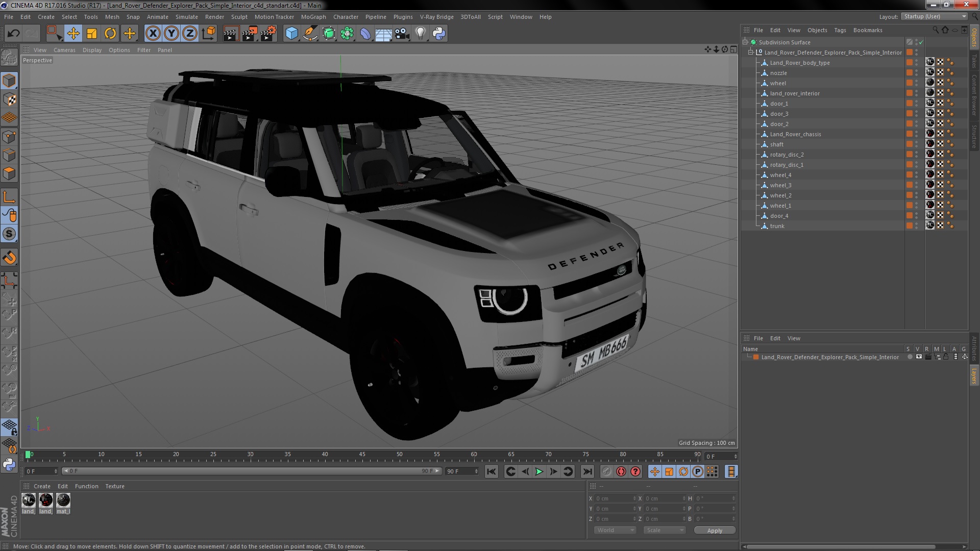
Task: Open the World coordinate dropdown
Action: [615, 530]
